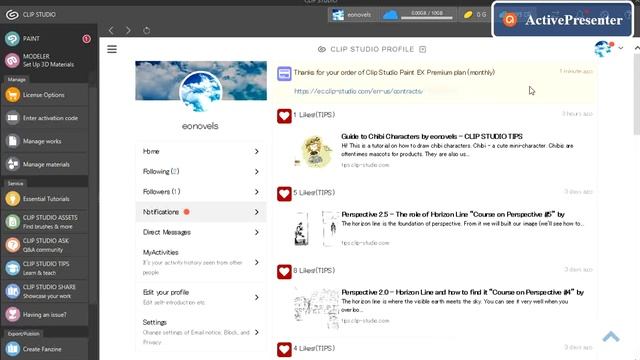
Task: Expand the account avatar dropdown arrow
Action: tap(621, 48)
